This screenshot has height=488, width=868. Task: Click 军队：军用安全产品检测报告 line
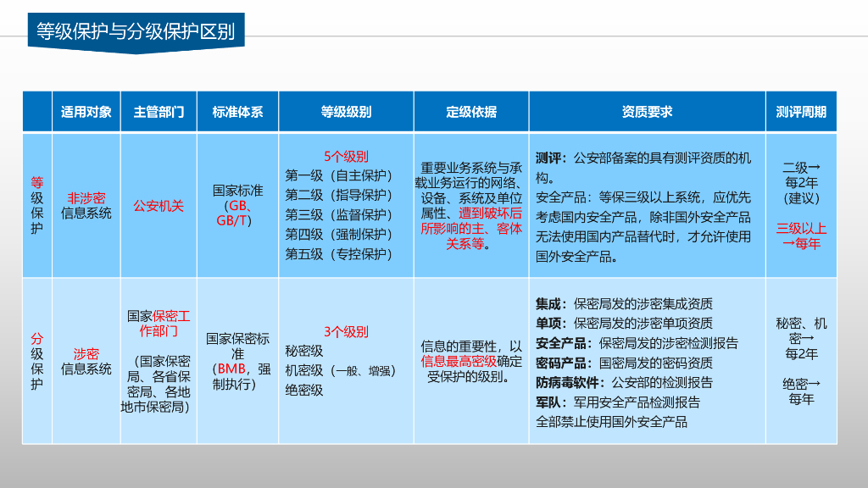click(618, 402)
